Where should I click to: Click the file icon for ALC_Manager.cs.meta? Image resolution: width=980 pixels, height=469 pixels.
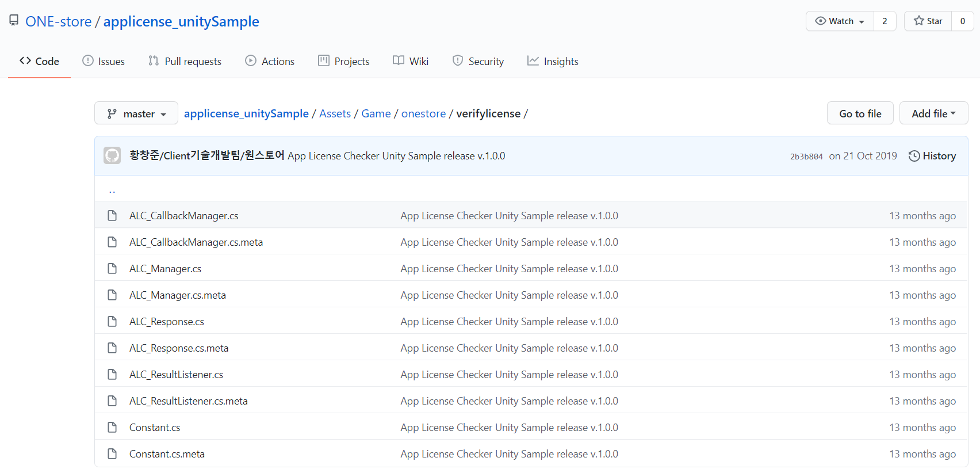112,295
